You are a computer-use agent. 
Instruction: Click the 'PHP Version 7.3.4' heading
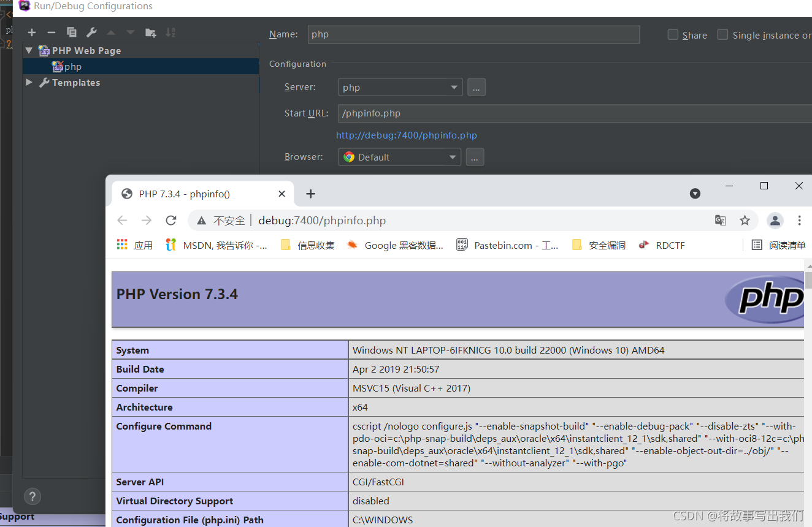tap(177, 294)
